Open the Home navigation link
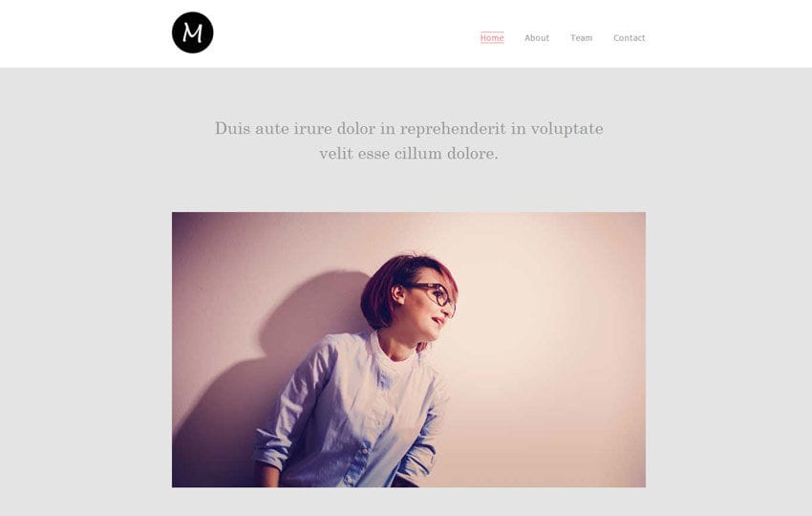 click(492, 38)
